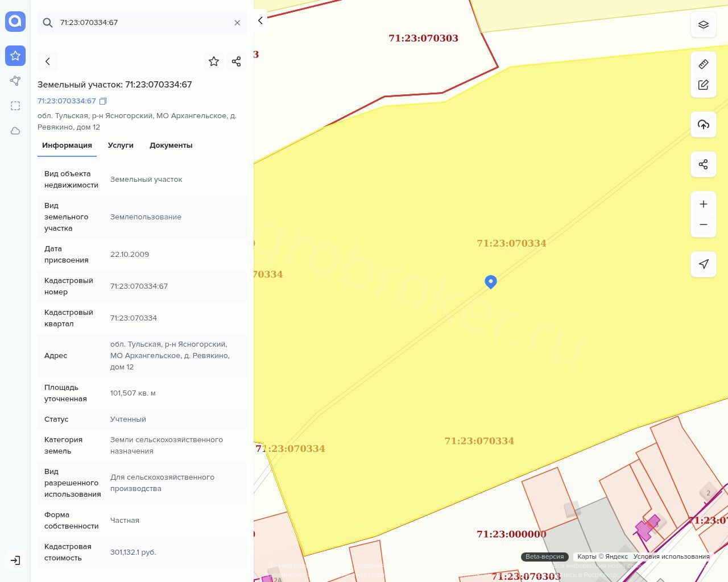Open the rectangle selection tool in sidebar
Screen dimensions: 728x582
(x=15, y=106)
